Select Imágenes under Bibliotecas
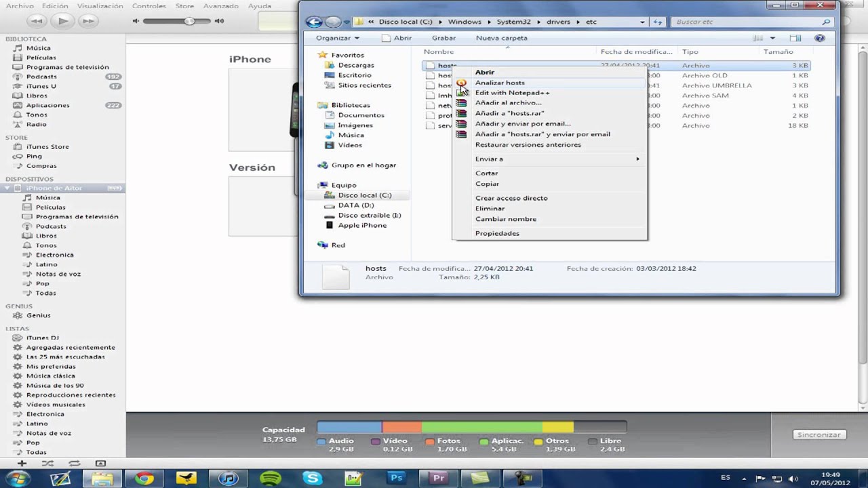The height and width of the screenshot is (488, 868). point(355,125)
